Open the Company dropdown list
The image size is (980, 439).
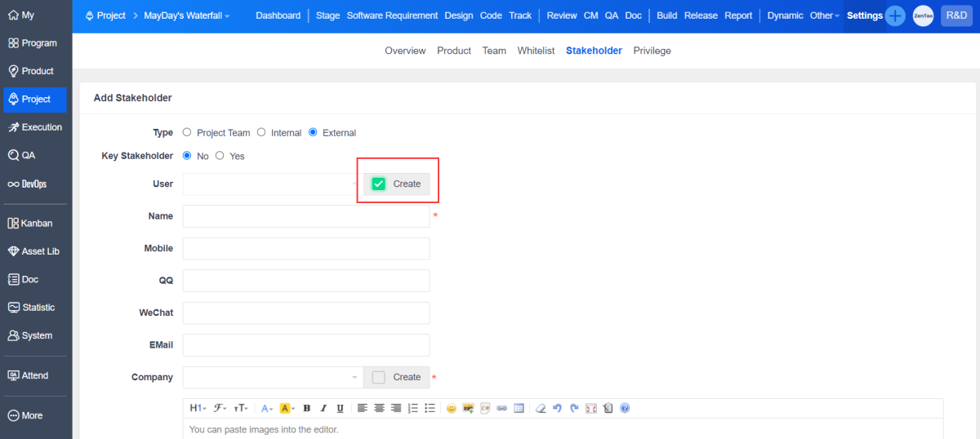tap(273, 377)
